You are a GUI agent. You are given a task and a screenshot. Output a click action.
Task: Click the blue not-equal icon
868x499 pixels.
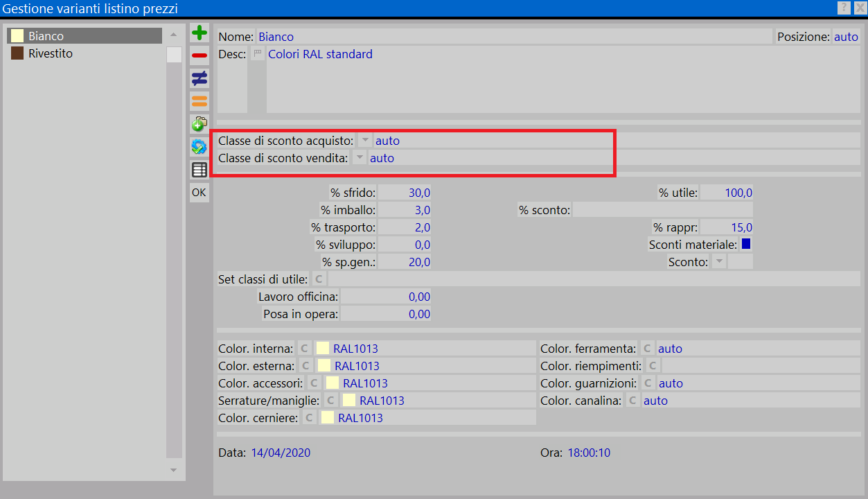(199, 78)
